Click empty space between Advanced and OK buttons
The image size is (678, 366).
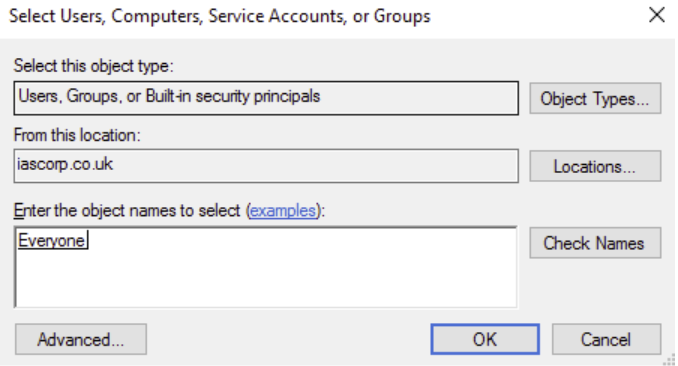288,340
